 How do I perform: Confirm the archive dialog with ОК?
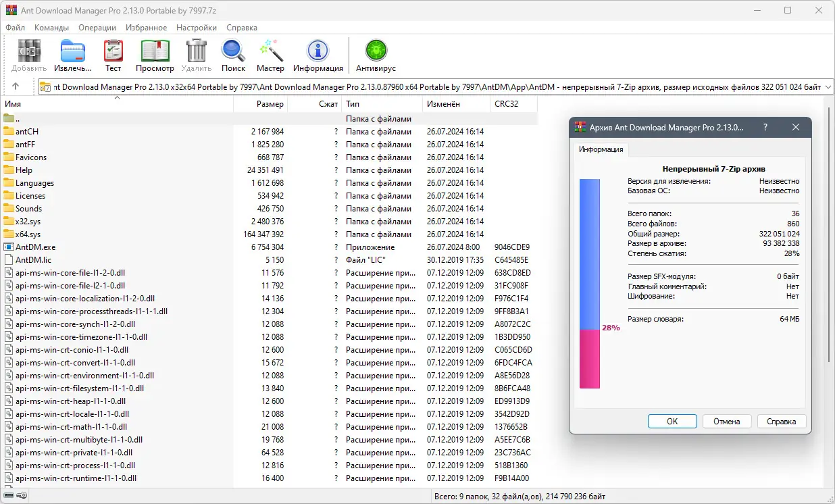[672, 421]
